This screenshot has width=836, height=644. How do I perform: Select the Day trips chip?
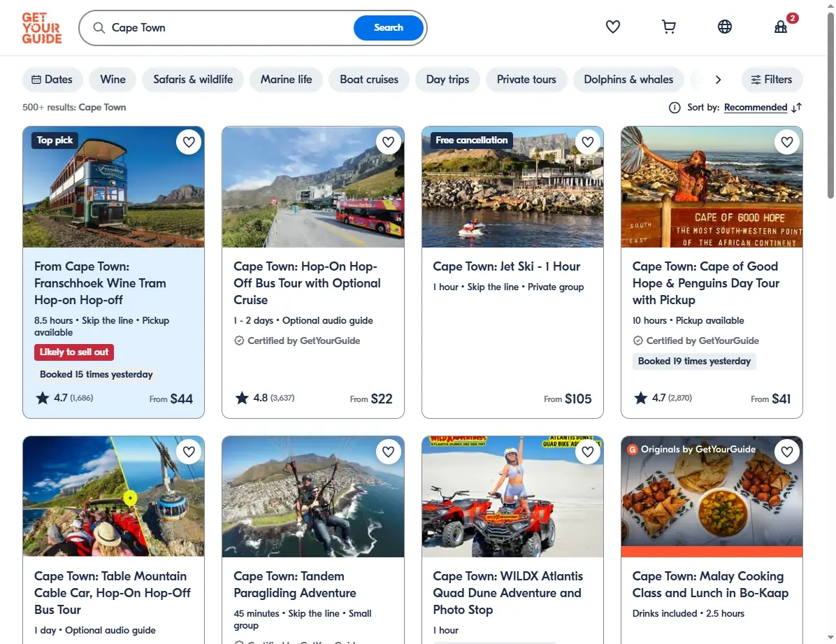[448, 80]
